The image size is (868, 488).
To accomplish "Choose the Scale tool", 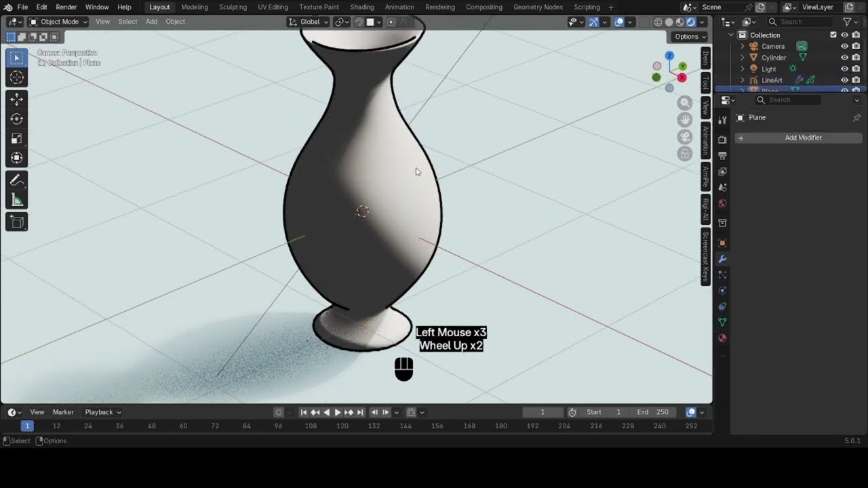I will coord(17,139).
